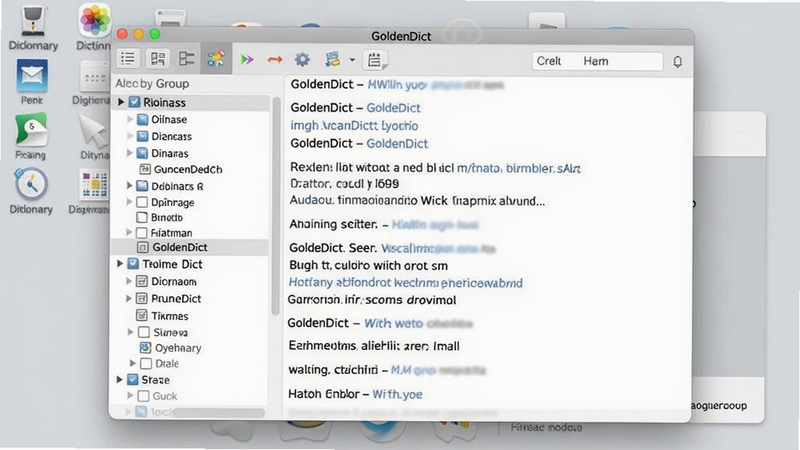Check the Guck checkbox
Screen dimensions: 800x450
click(144, 396)
